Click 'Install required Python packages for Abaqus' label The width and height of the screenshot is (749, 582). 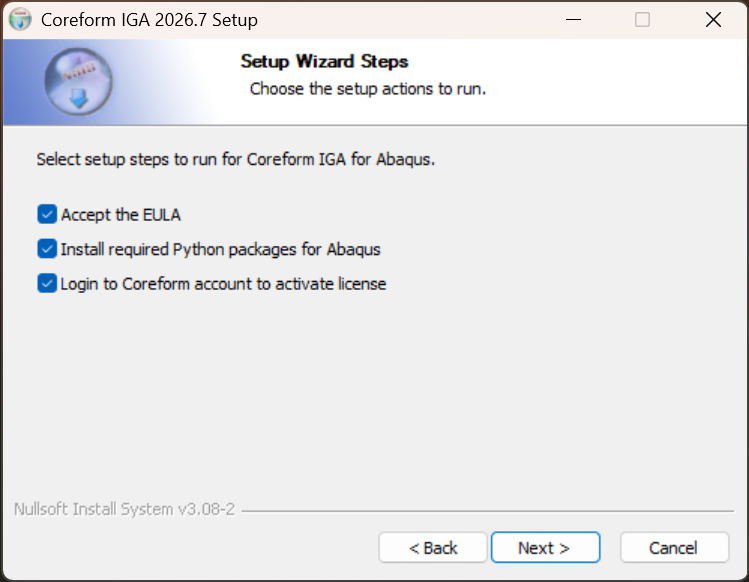[x=221, y=249]
